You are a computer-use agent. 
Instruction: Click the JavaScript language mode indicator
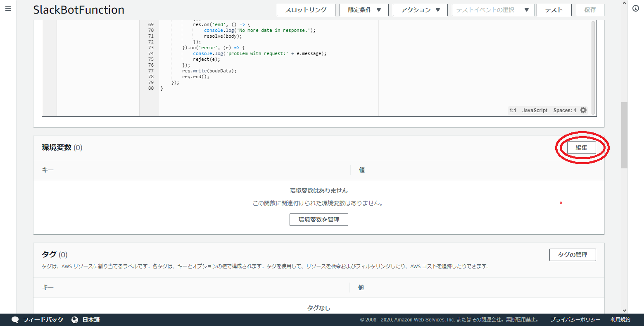pyautogui.click(x=535, y=110)
